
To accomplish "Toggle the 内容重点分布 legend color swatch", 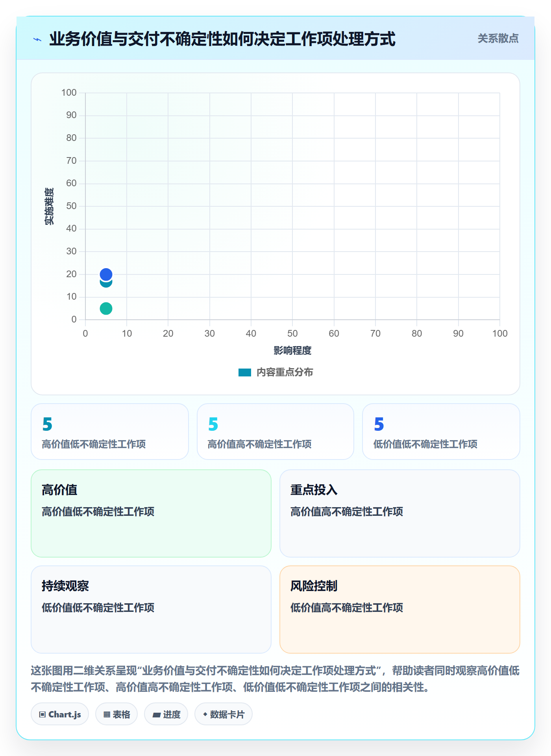I will pyautogui.click(x=245, y=372).
